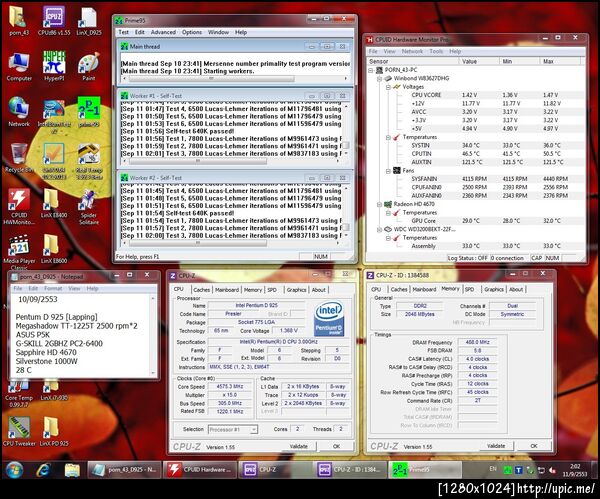
Task: Collapse Winbond Temperatures tree branch
Action: tap(388, 137)
